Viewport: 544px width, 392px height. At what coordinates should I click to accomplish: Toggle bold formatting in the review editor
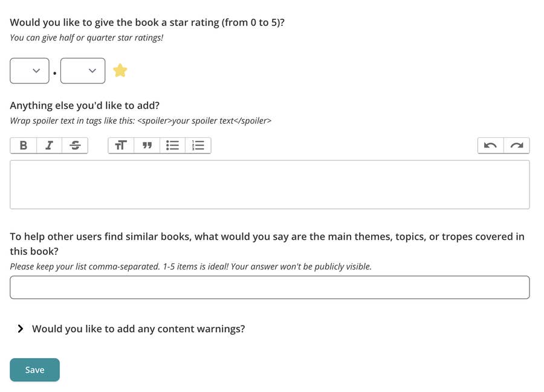(23, 145)
